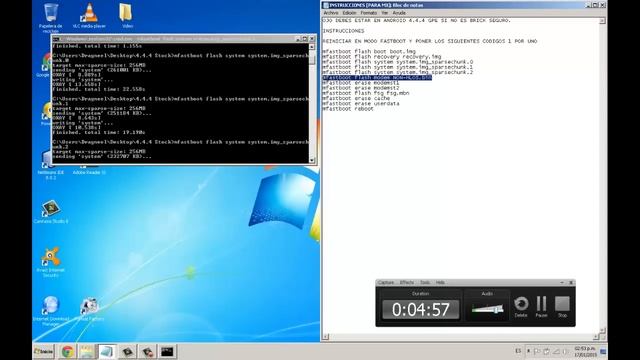
Task: Click the line 'mfastboot reboot'
Action: tap(348, 109)
